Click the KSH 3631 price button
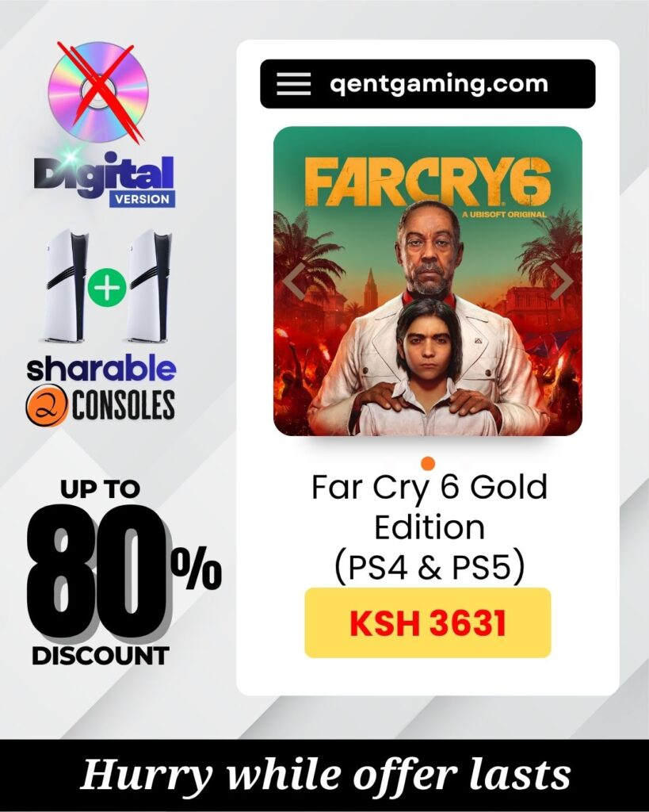This screenshot has width=649, height=812. click(428, 622)
